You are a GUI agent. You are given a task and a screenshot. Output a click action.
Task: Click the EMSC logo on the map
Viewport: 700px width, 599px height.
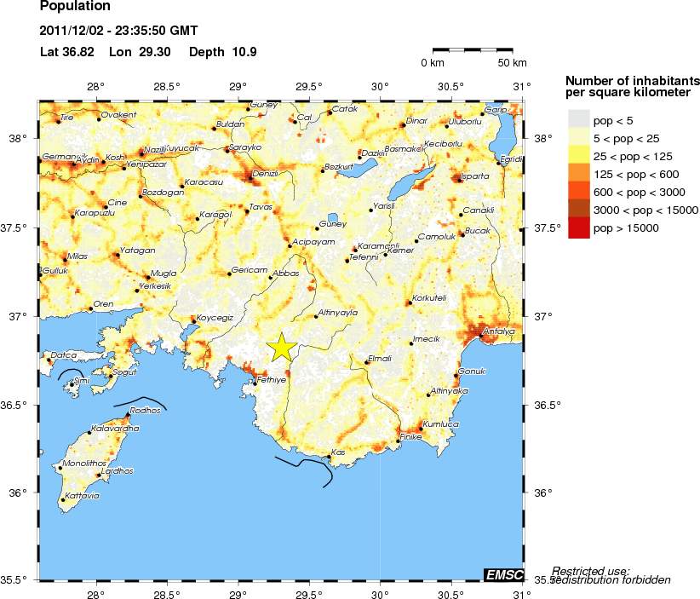502,575
